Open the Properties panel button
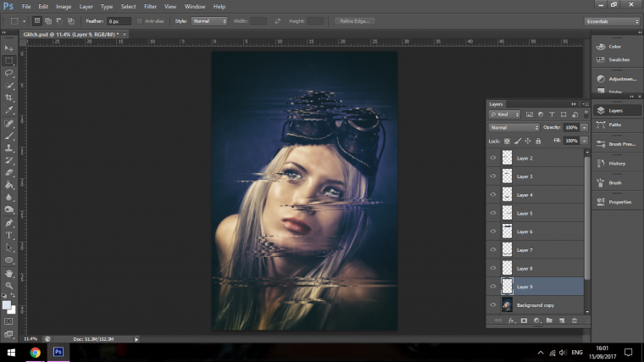 (617, 202)
